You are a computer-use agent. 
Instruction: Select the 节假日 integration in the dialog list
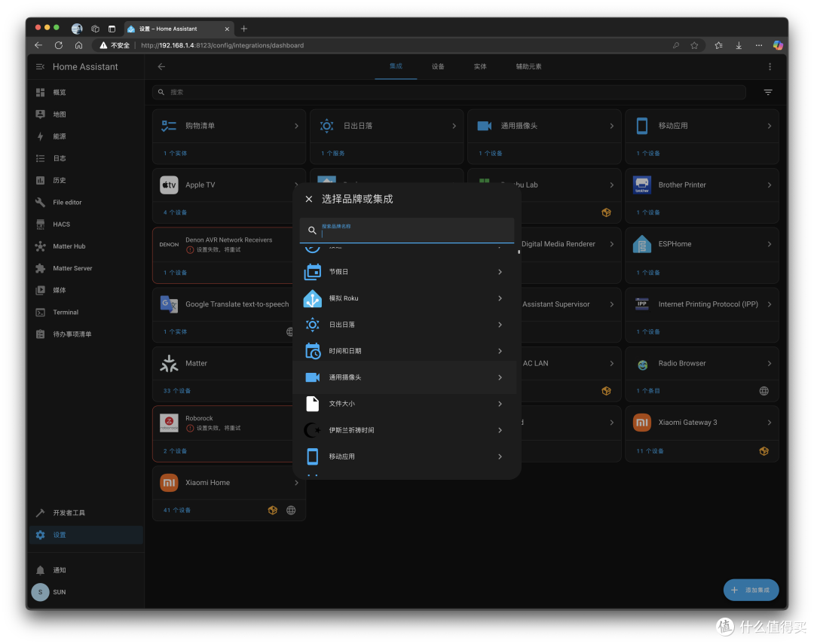click(x=404, y=272)
